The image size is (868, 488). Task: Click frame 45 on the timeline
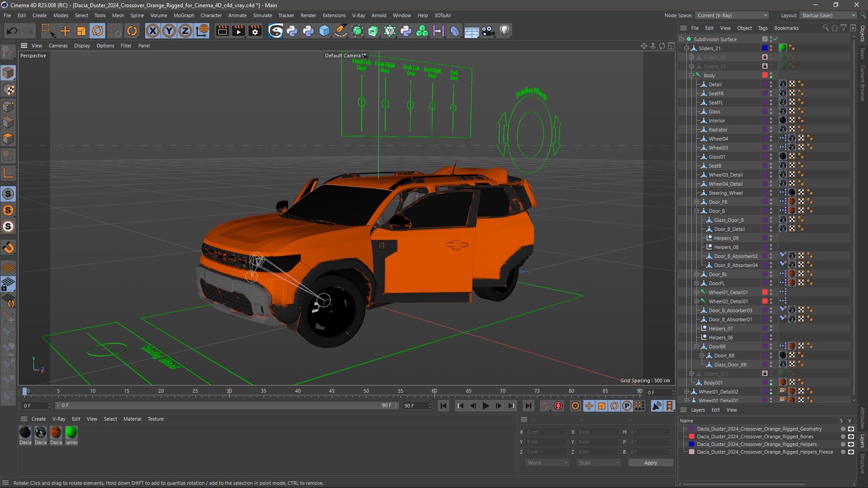tap(331, 391)
